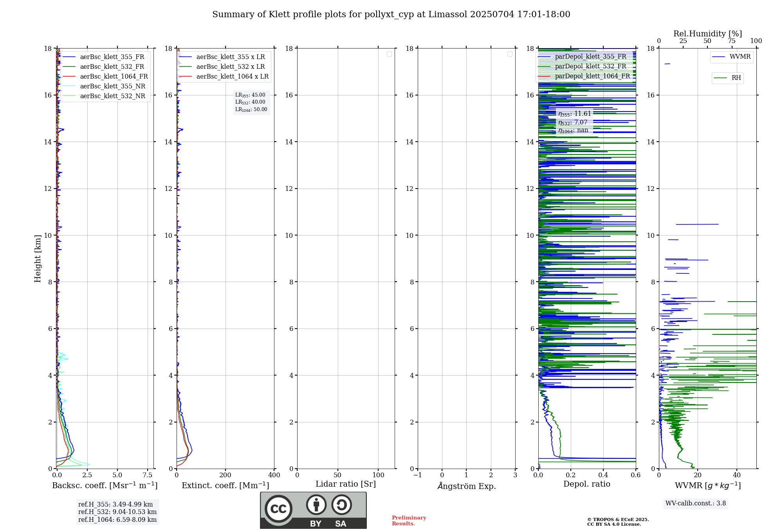The image size is (783, 532).
Task: Click the aerBsc_klett_1064_FR legend entry
Action: point(105,76)
